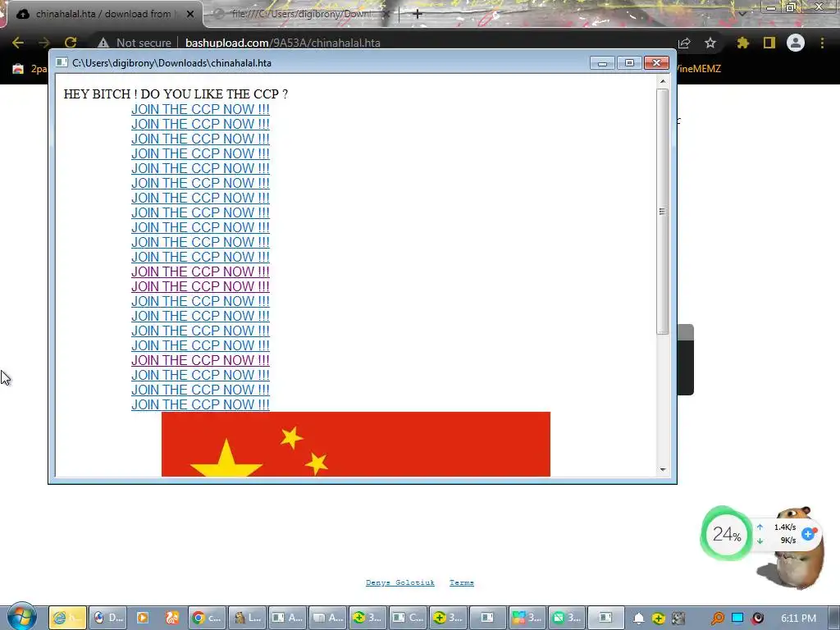Open the orange UC browser taskbar icon

point(172,618)
